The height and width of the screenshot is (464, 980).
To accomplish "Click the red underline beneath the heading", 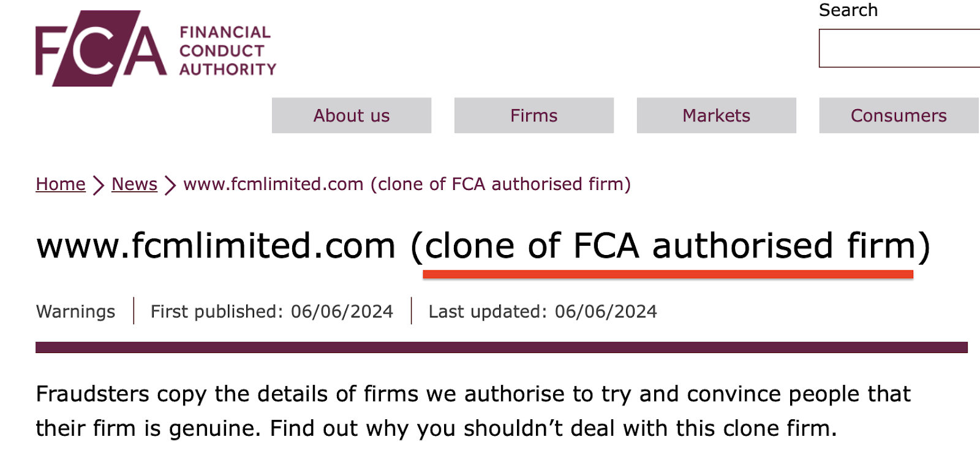I will (x=668, y=275).
